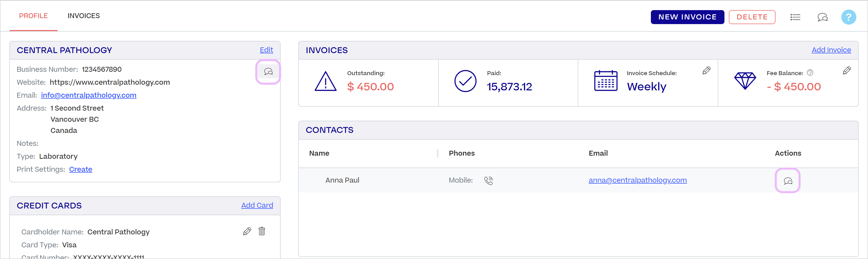
Task: Switch to the PROFILE tab
Action: click(x=33, y=16)
